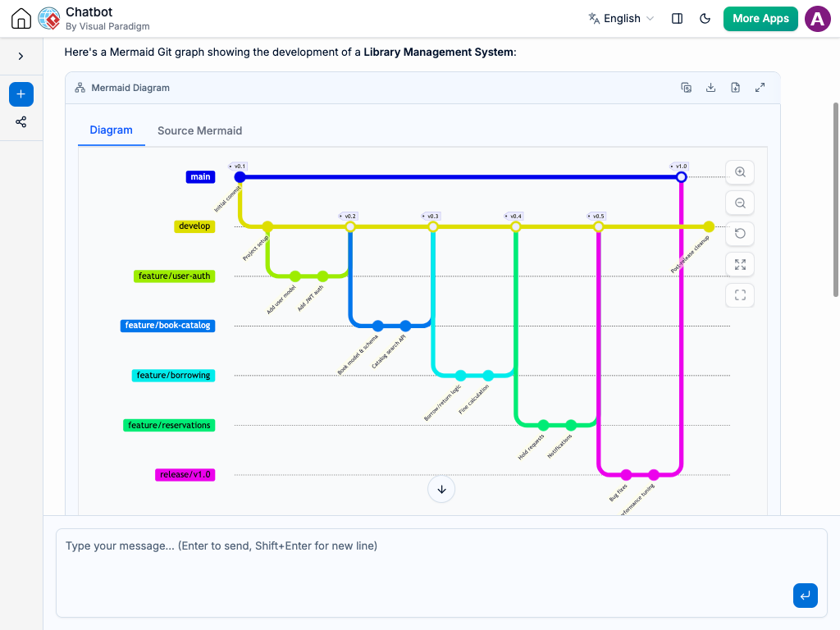Export diagram file icon
The height and width of the screenshot is (630, 840).
(x=736, y=87)
